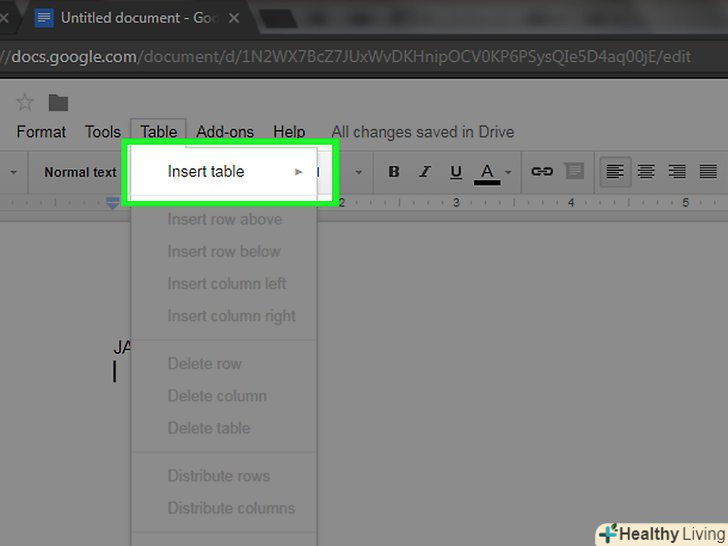Add a comment with the comment icon
Viewport: 728px width, 546px height.
(x=575, y=171)
